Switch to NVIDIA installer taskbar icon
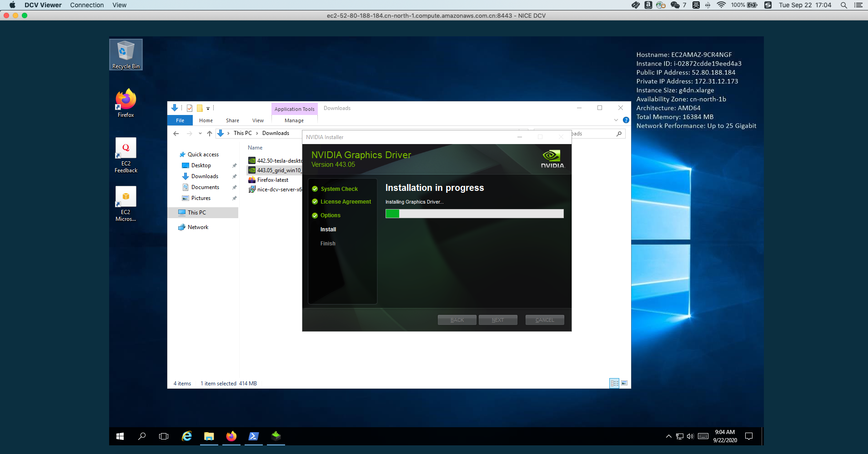 tap(276, 436)
